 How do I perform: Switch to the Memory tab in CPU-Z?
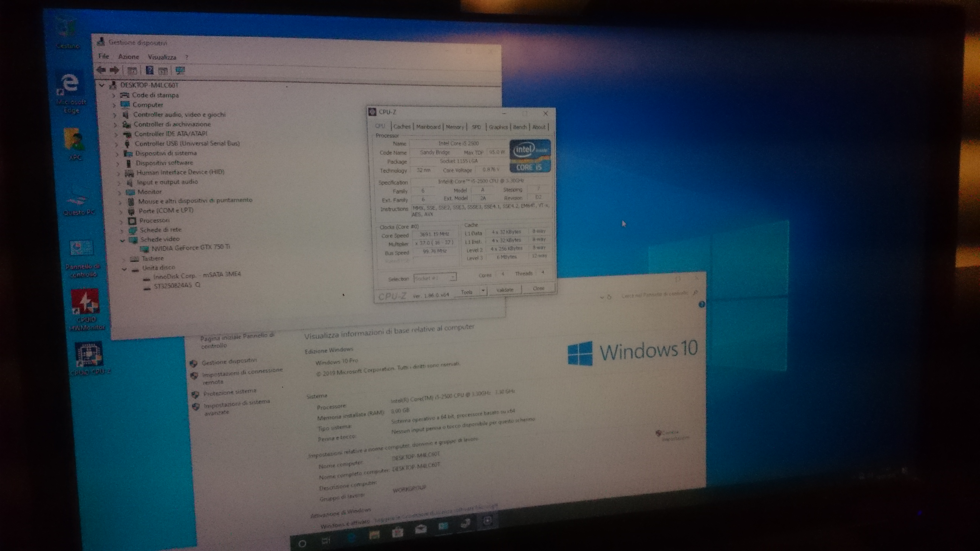[455, 127]
